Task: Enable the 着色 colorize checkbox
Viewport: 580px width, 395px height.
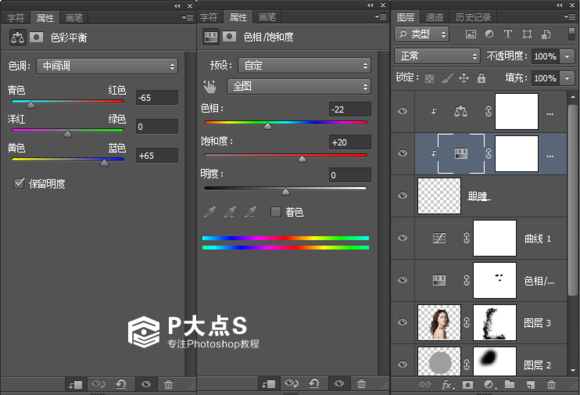Action: [276, 212]
